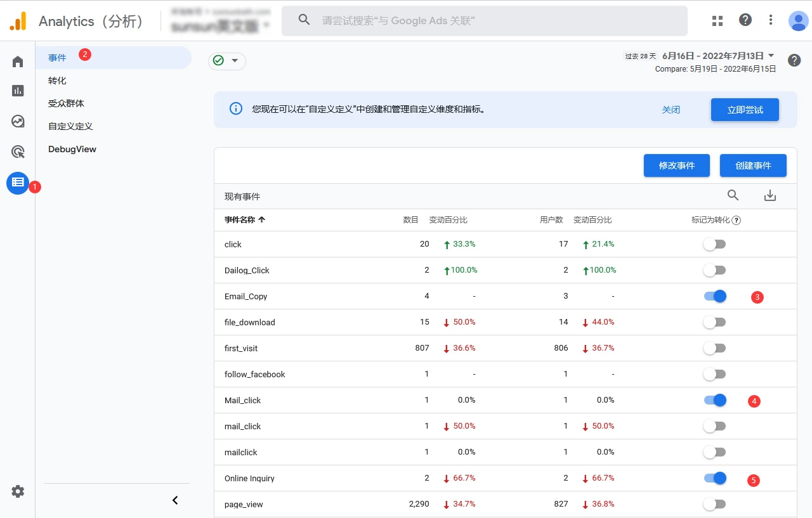Disable conversion for Online Inquiry event

(715, 478)
